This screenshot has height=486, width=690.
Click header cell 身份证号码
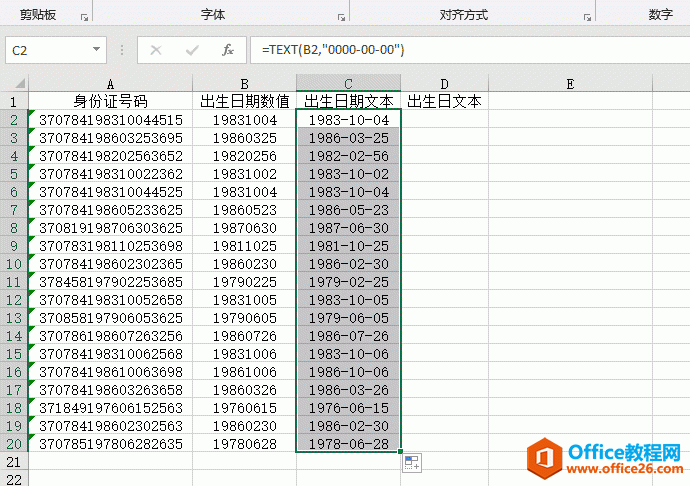110,101
